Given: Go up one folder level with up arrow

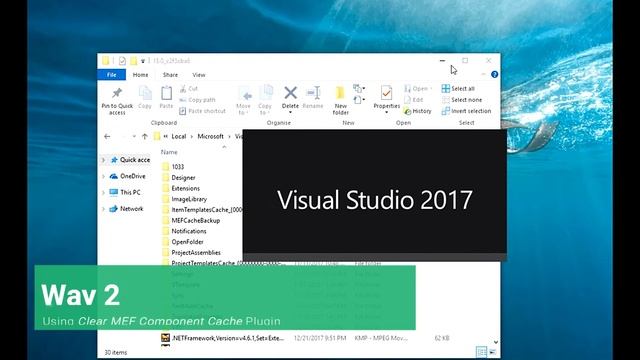Looking at the screenshot, I should 144,136.
